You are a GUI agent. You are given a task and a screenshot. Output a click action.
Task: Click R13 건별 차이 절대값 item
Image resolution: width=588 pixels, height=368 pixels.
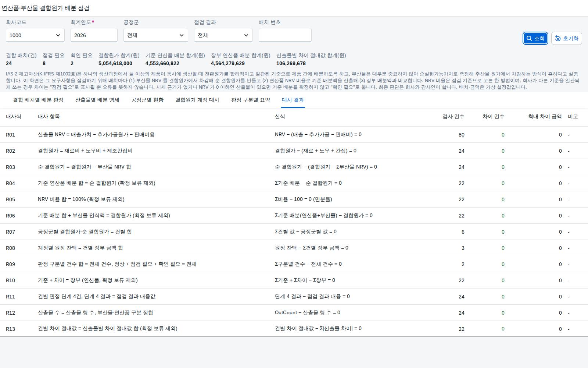(x=108, y=329)
